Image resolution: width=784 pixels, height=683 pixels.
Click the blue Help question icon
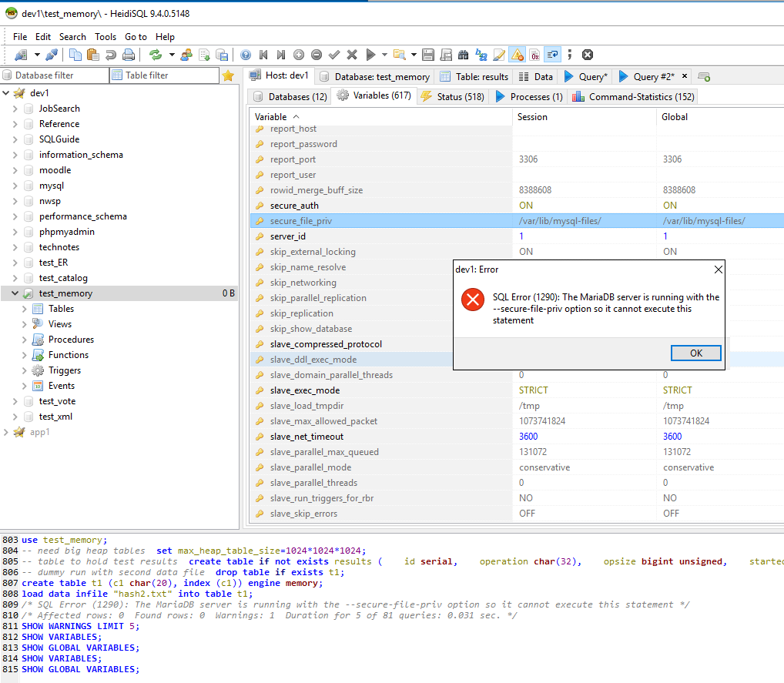click(x=246, y=55)
